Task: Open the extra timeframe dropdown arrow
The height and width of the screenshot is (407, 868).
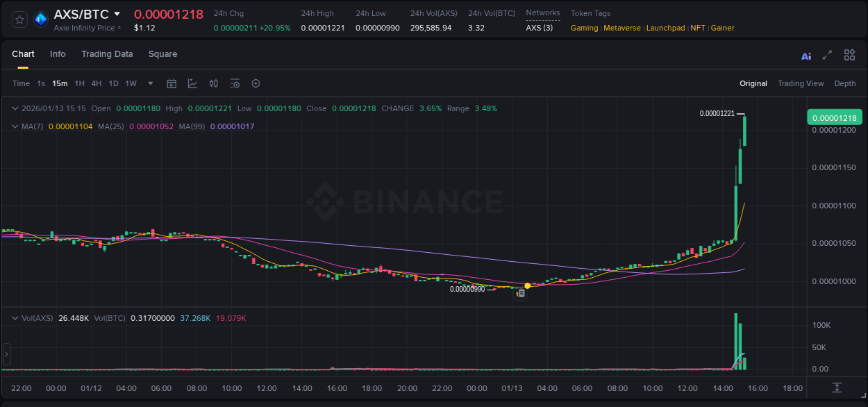Action: pos(149,83)
